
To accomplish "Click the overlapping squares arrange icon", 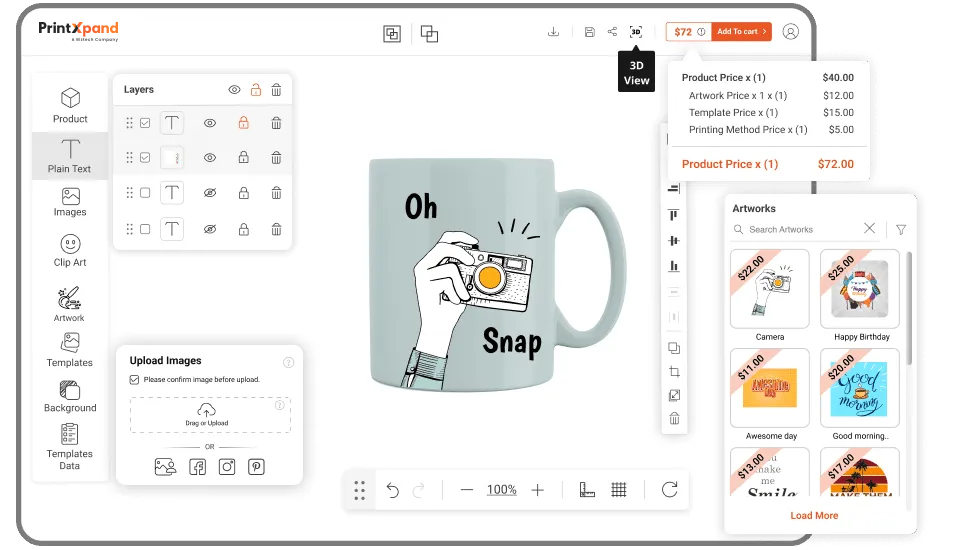I will (429, 34).
